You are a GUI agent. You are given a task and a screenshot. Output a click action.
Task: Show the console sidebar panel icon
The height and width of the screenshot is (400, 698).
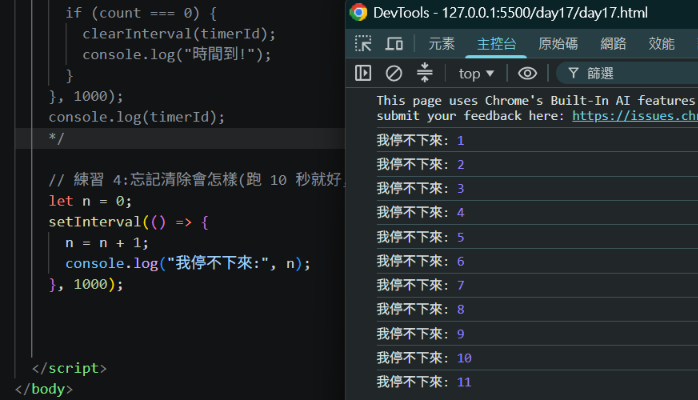pyautogui.click(x=363, y=73)
